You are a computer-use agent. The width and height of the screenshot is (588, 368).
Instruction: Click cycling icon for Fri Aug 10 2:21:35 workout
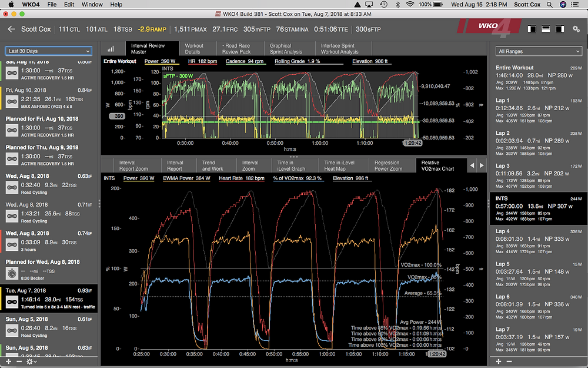click(12, 101)
